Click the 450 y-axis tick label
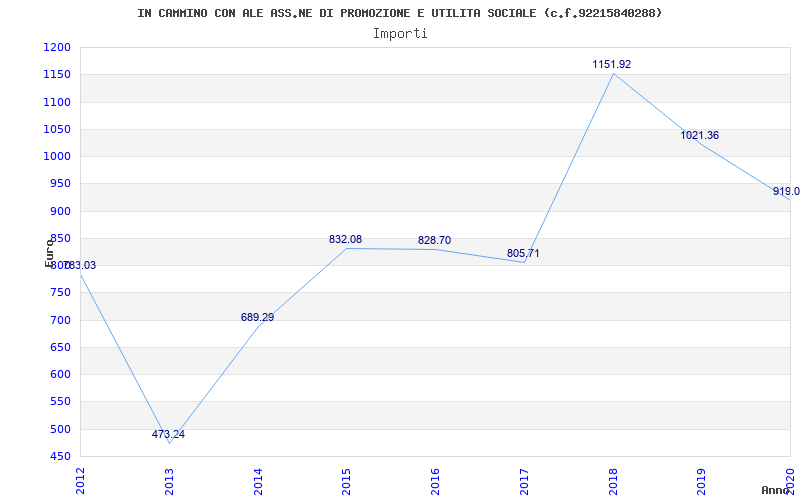The image size is (800, 500). pos(60,457)
